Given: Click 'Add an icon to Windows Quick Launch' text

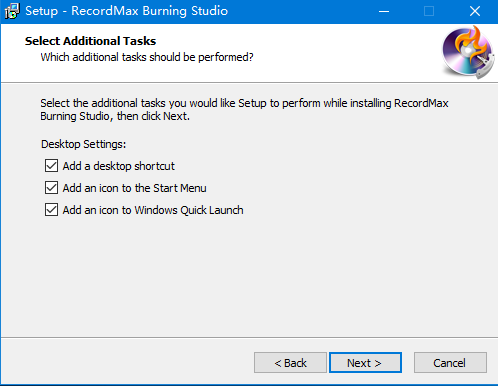Looking at the screenshot, I should tap(153, 210).
